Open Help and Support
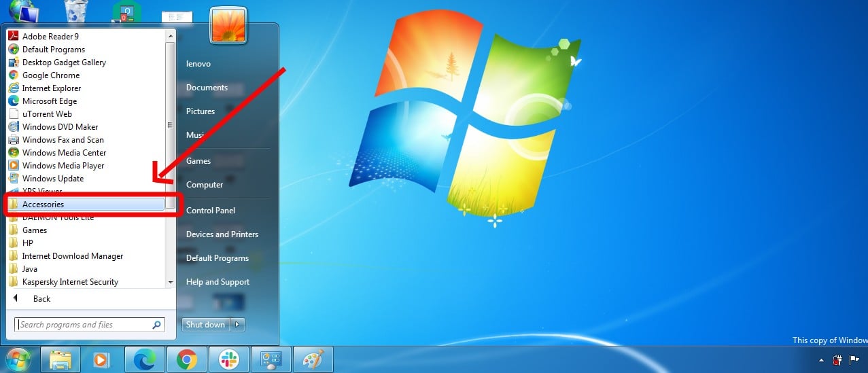The width and height of the screenshot is (868, 373). coord(218,282)
